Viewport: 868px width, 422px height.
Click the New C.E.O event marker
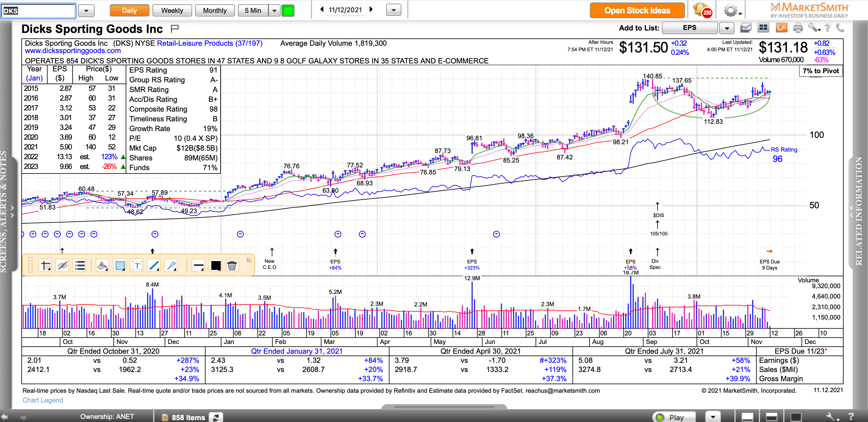click(x=270, y=264)
